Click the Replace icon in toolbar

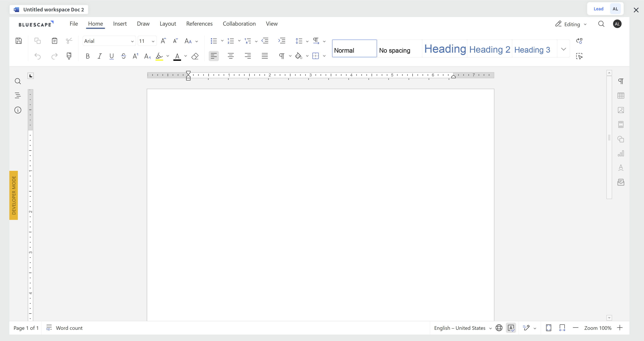pyautogui.click(x=579, y=41)
